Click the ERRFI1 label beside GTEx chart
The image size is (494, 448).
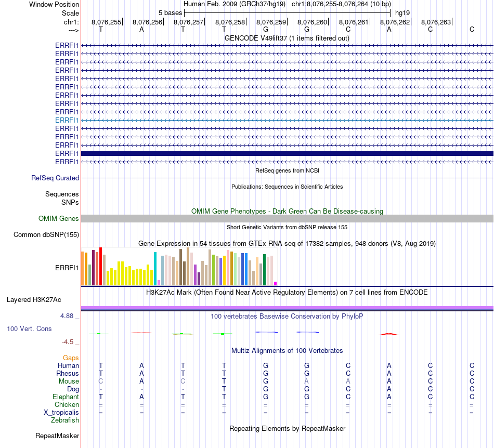click(x=67, y=268)
